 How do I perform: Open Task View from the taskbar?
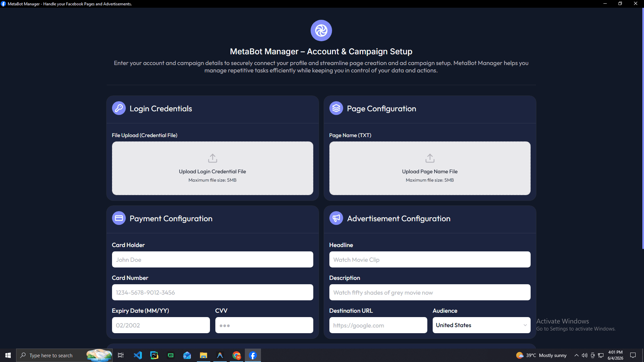coord(121,355)
